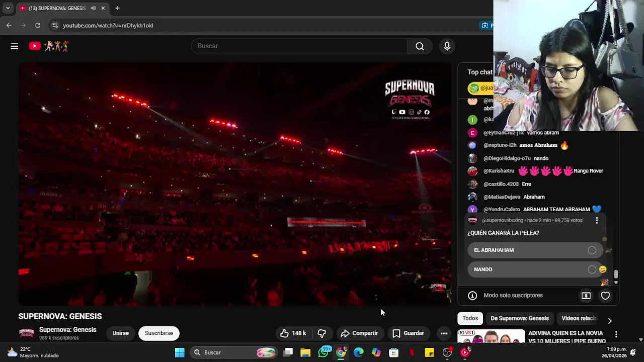This screenshot has width=644, height=362.
Task: Open a new browser tab
Action: point(117,8)
